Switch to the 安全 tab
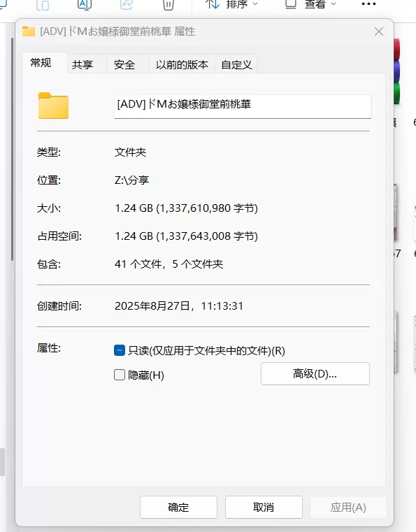 (124, 64)
